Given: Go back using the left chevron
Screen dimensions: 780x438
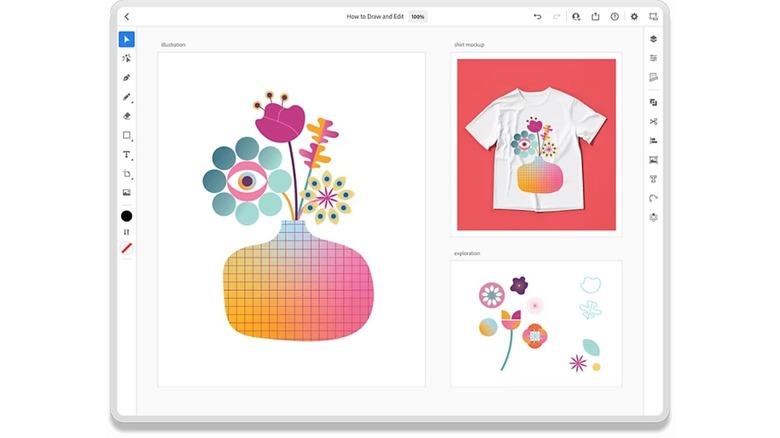Looking at the screenshot, I should tap(127, 17).
